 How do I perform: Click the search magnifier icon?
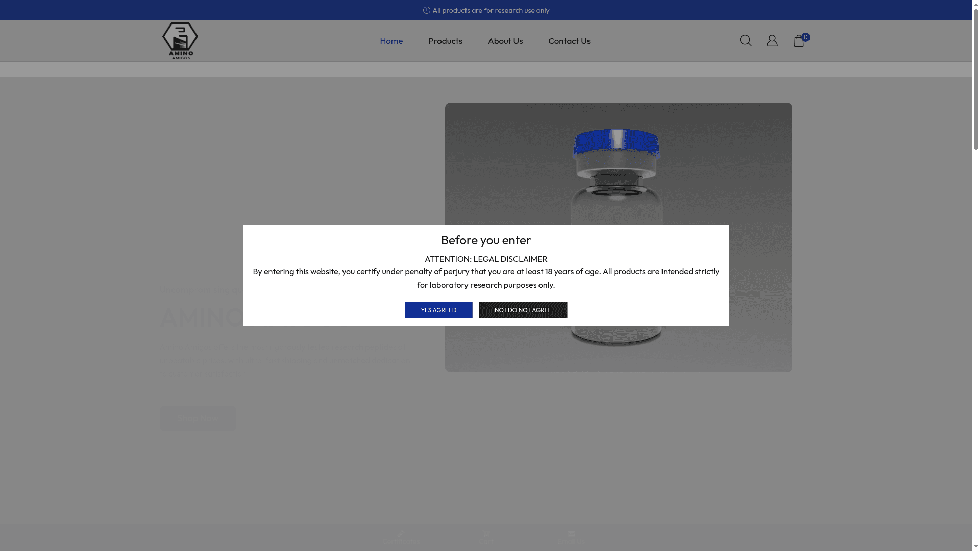point(745,41)
